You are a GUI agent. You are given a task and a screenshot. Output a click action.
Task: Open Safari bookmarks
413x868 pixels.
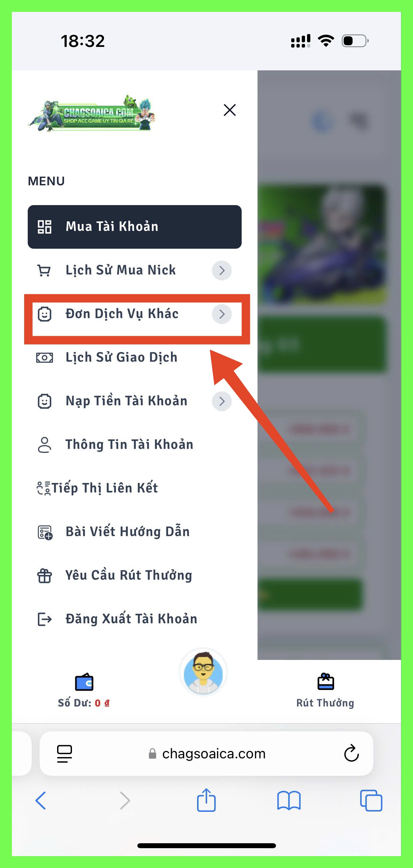pos(289,800)
